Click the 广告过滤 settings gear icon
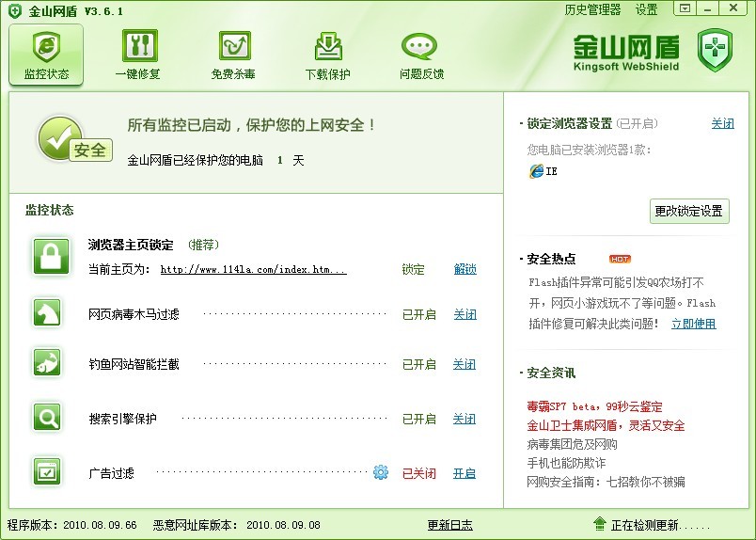756x540 pixels. click(380, 472)
